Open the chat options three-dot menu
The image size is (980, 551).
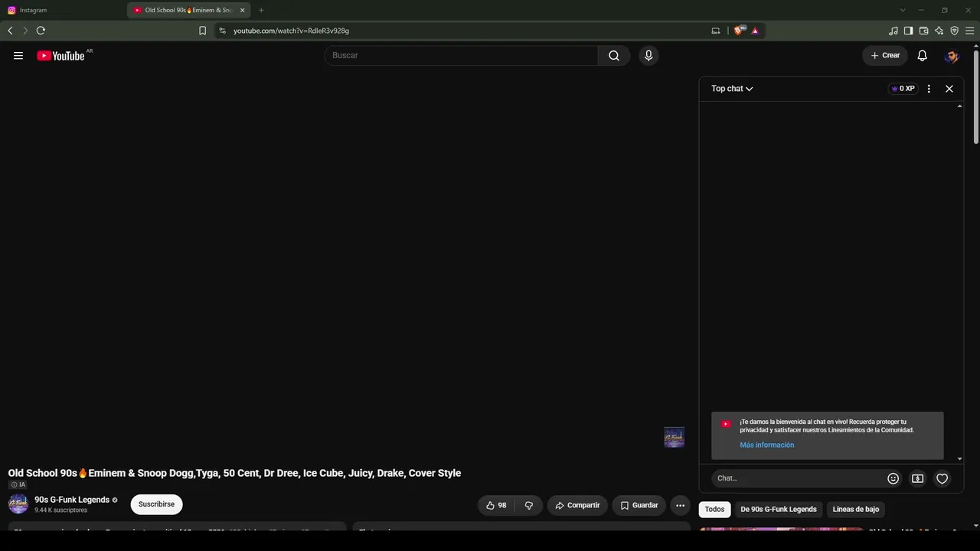click(929, 89)
